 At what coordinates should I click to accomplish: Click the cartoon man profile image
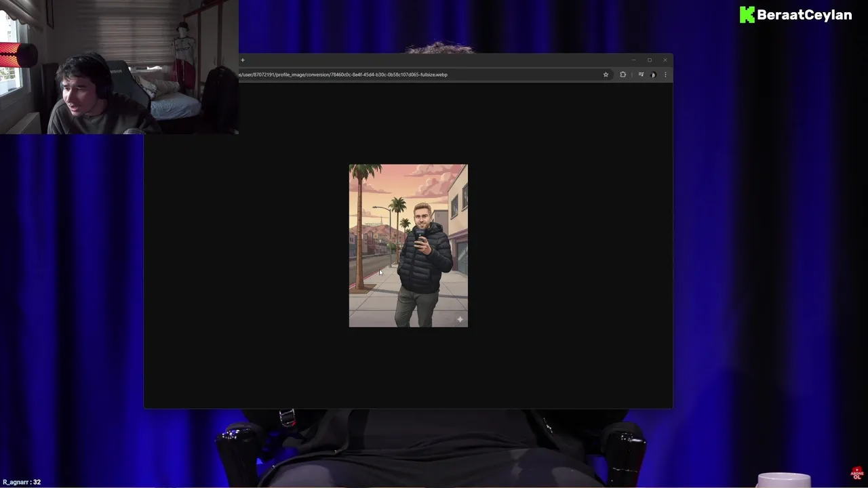[408, 245]
